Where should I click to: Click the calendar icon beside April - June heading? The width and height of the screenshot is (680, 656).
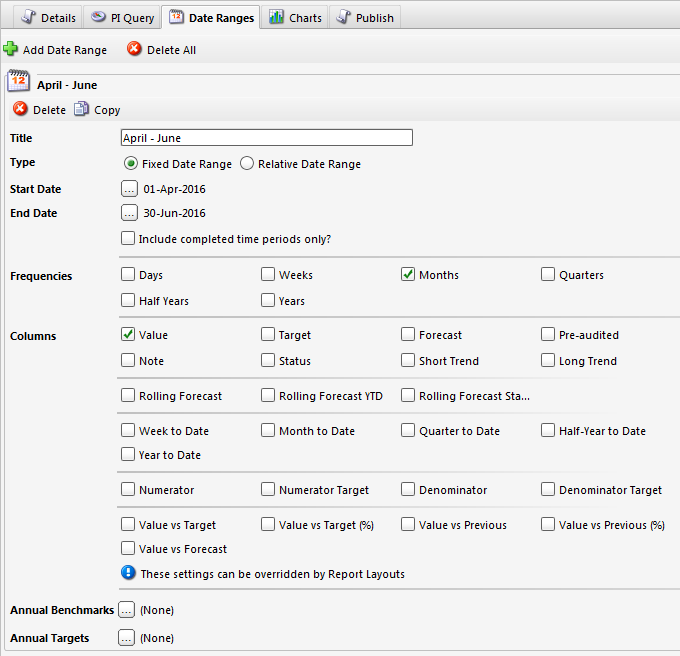tap(18, 81)
